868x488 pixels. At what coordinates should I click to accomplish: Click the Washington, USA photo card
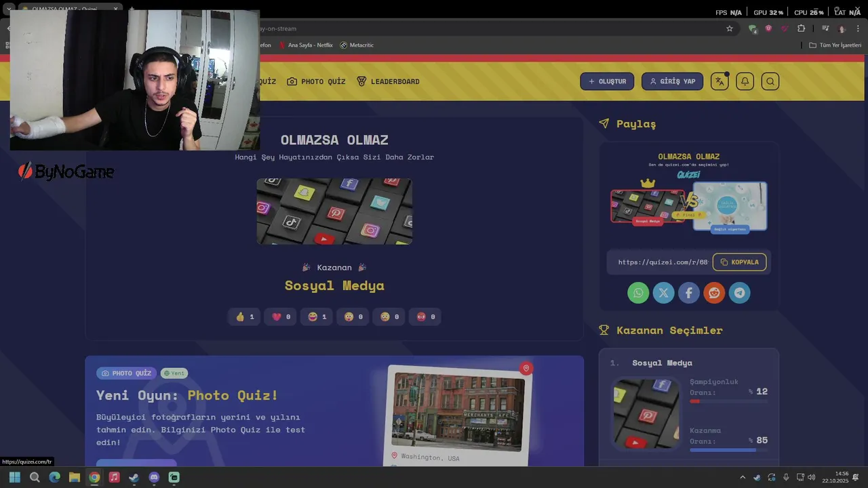tap(458, 415)
